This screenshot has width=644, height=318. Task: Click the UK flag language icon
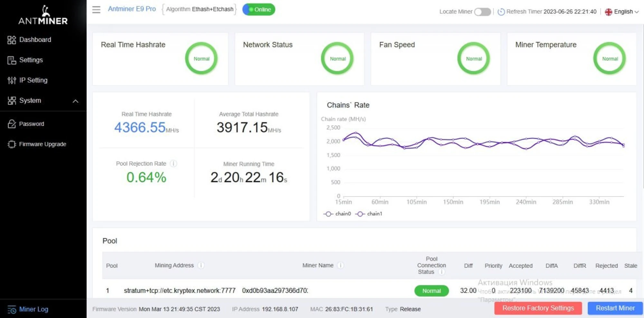coord(608,12)
